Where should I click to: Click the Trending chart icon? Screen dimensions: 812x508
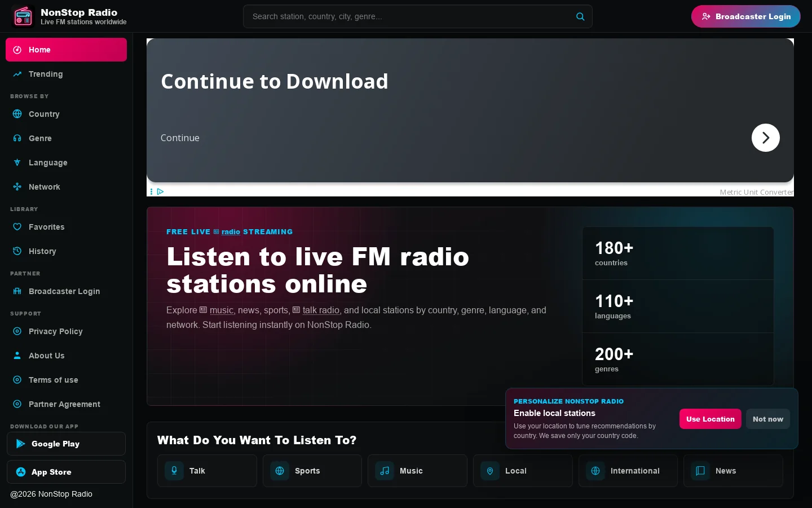click(17, 74)
